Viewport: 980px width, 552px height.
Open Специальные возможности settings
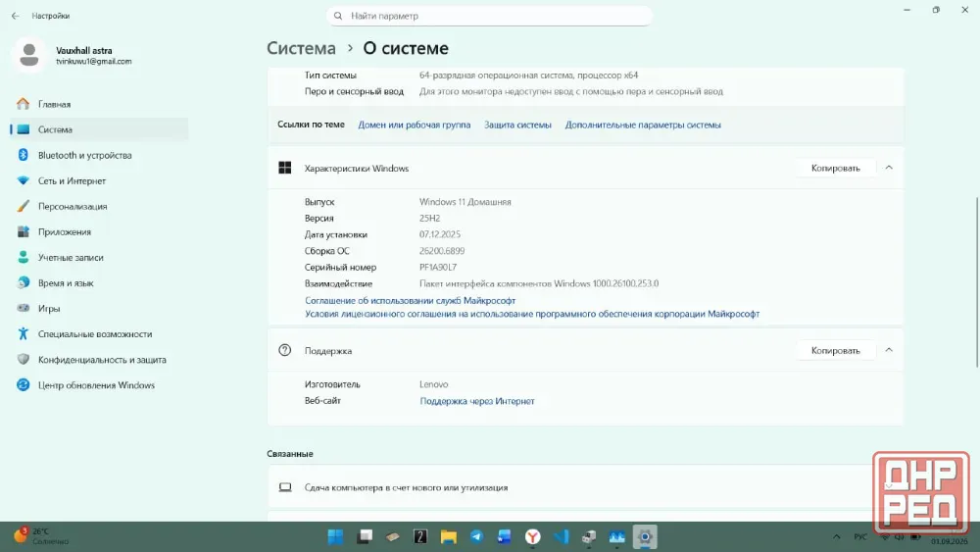click(99, 334)
